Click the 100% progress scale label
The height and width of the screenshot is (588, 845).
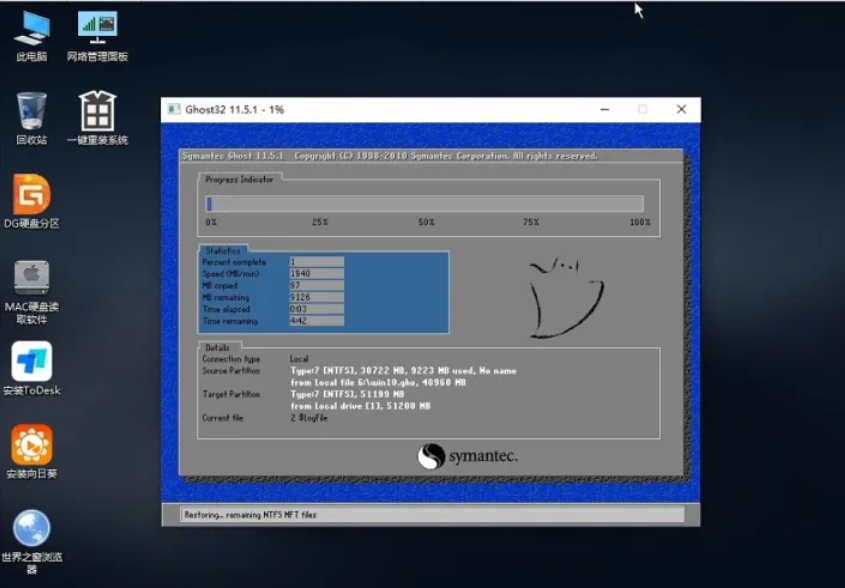point(640,222)
